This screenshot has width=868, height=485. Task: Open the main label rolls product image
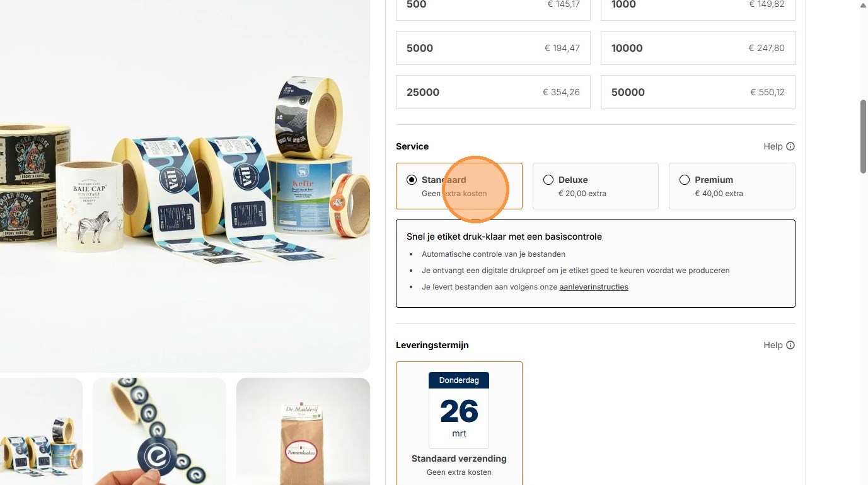[185, 186]
